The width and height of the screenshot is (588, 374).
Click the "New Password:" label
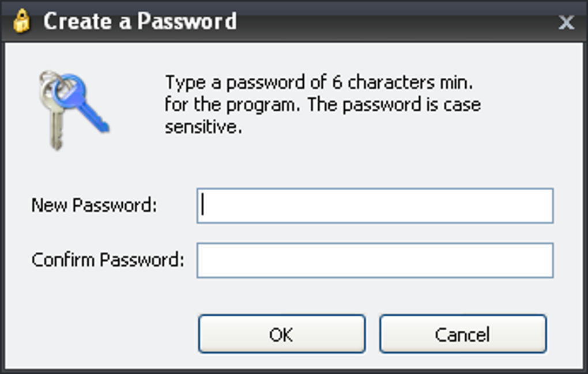pyautogui.click(x=94, y=205)
